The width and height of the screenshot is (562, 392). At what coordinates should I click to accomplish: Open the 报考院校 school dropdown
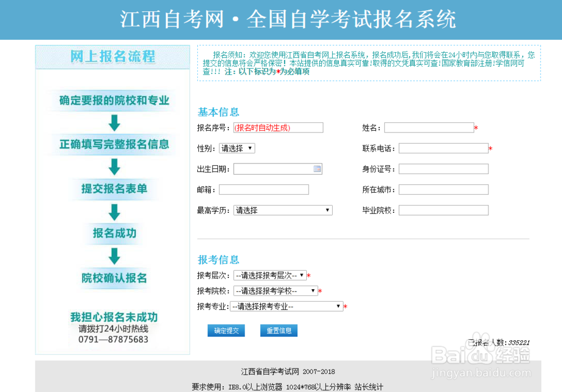click(x=274, y=290)
